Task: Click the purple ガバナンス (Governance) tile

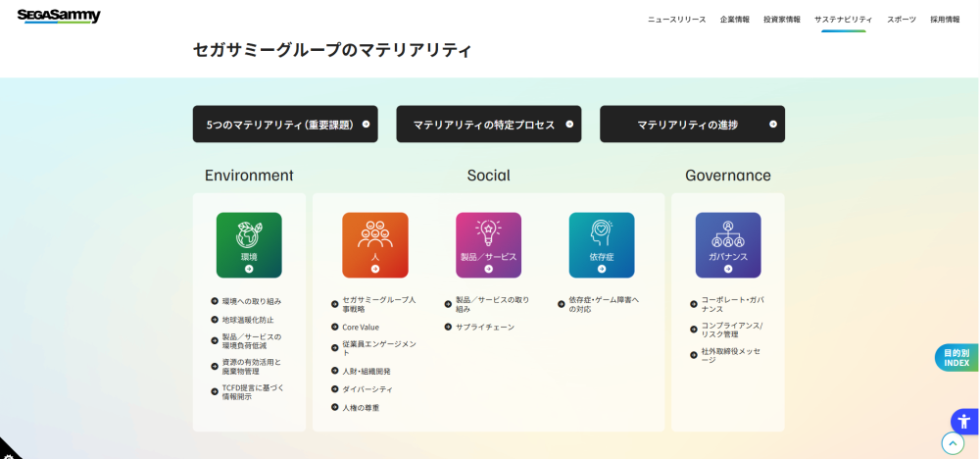Action: 727,244
